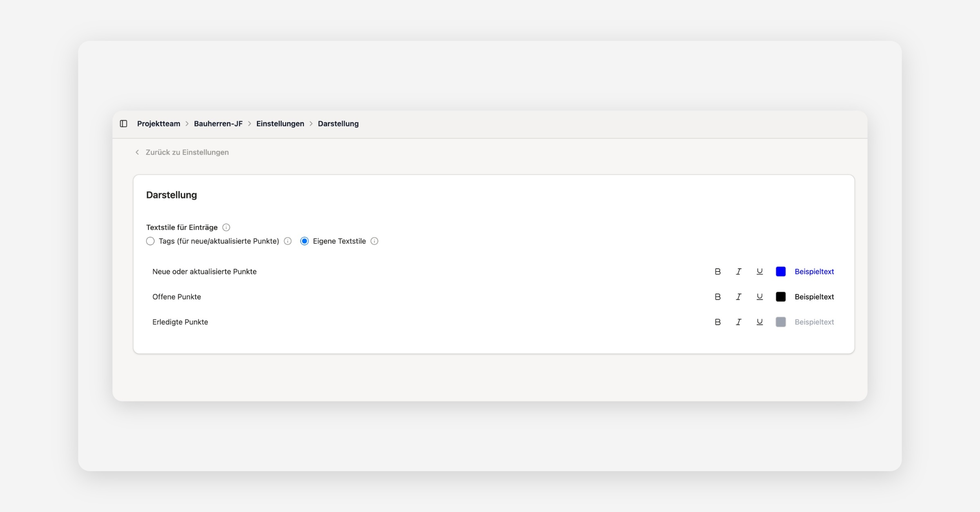Select the Eigene Textstile radio option
This screenshot has width=980, height=512.
(304, 241)
